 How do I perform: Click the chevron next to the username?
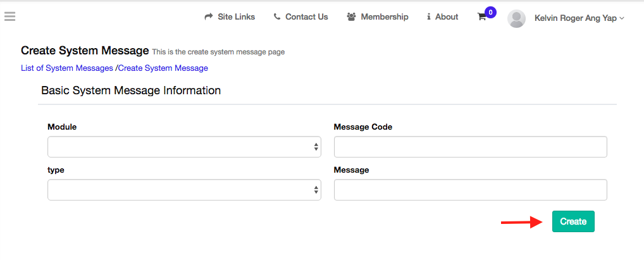(622, 18)
